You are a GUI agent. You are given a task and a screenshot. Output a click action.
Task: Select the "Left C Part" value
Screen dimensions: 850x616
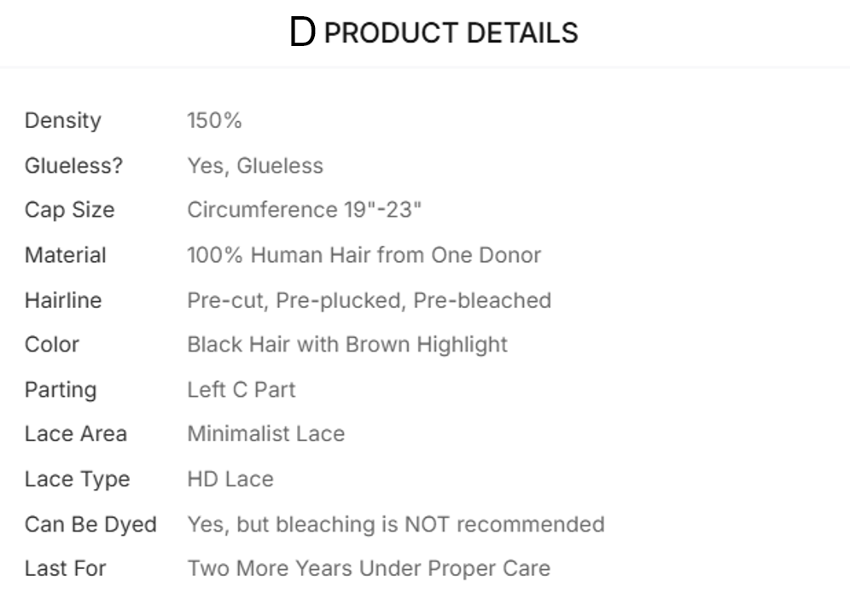(x=242, y=390)
